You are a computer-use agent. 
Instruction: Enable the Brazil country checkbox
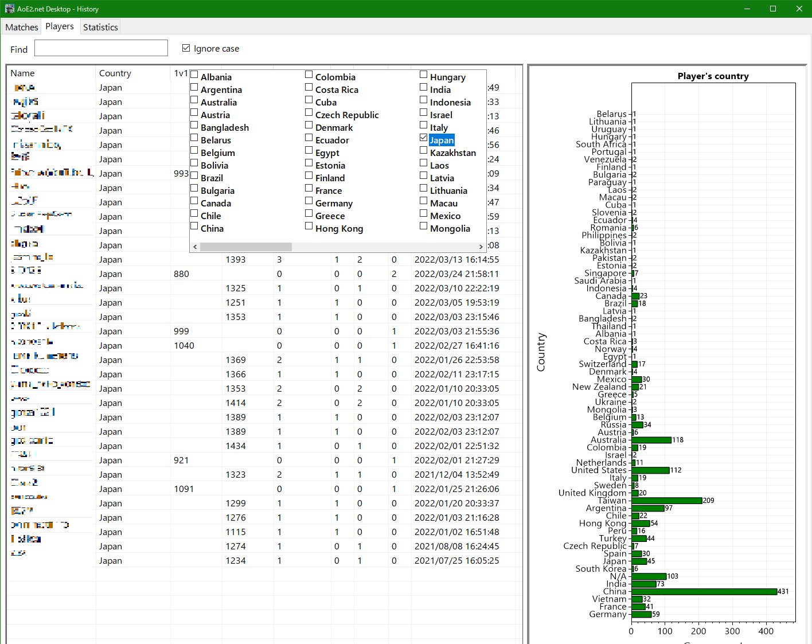tap(194, 175)
